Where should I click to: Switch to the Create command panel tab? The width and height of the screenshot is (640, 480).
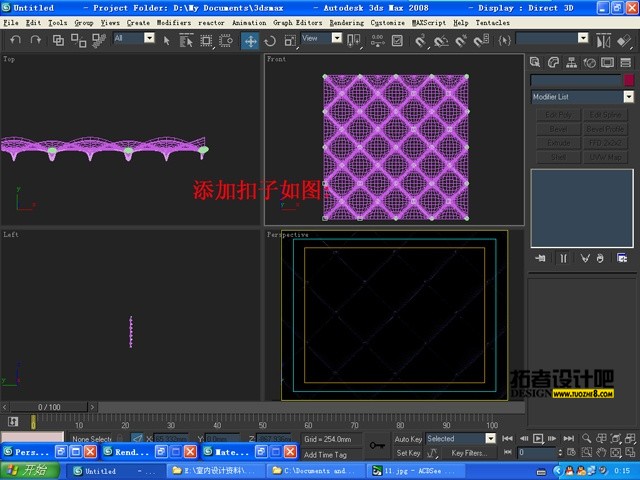pos(535,62)
